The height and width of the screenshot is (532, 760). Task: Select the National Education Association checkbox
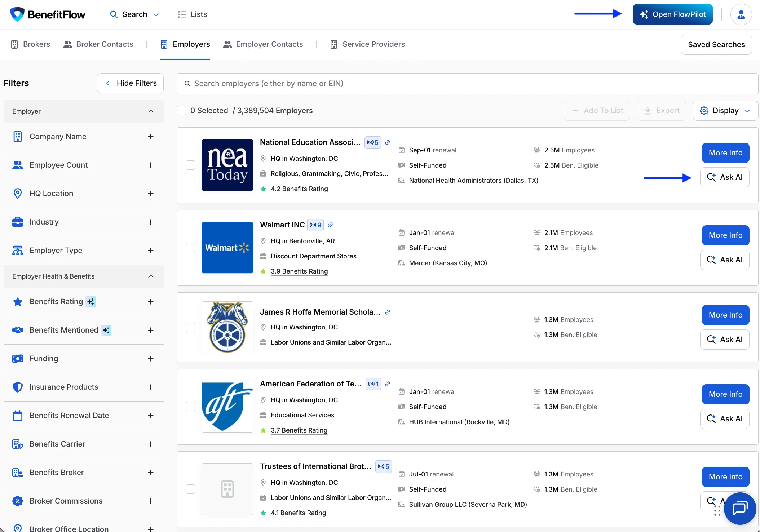pyautogui.click(x=190, y=165)
